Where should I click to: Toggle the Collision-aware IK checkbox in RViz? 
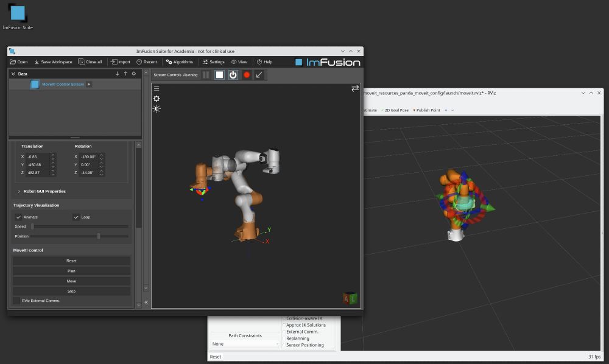[284, 318]
